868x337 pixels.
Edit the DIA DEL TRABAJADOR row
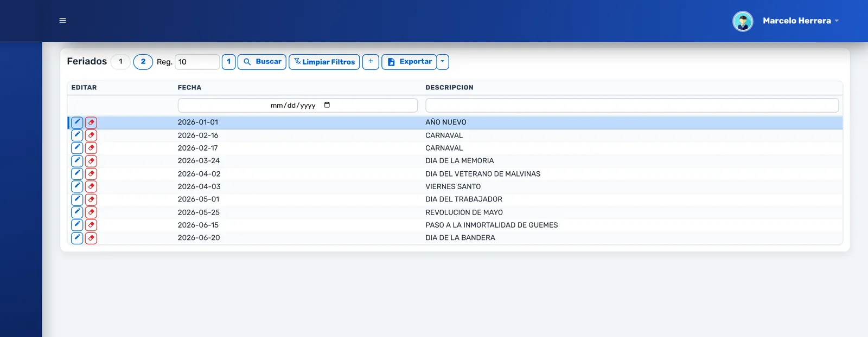[x=77, y=199]
